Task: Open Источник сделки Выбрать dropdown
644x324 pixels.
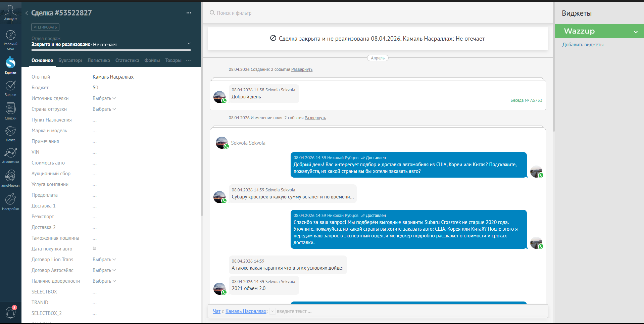Action: [104, 98]
